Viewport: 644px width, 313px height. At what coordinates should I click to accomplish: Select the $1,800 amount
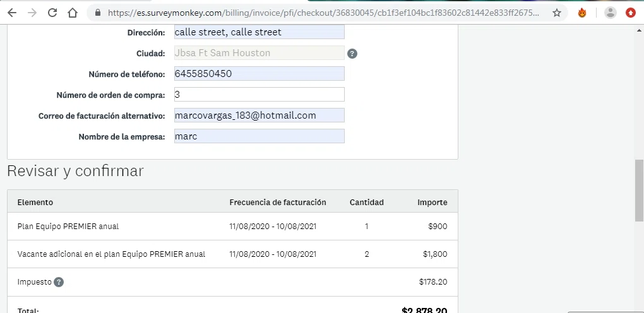coord(435,254)
